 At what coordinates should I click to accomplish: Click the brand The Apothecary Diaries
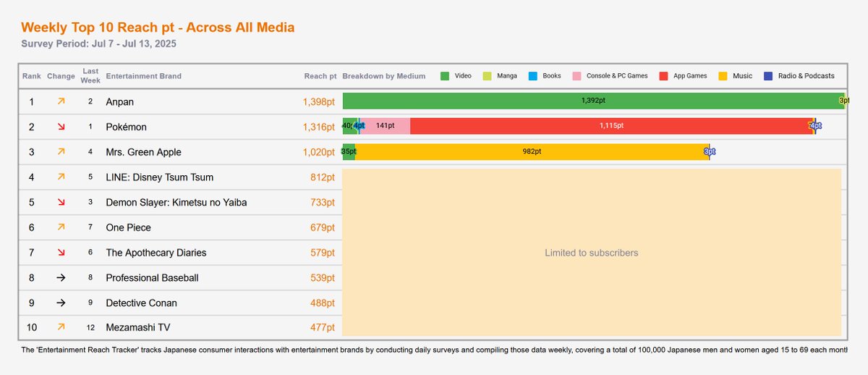(156, 253)
